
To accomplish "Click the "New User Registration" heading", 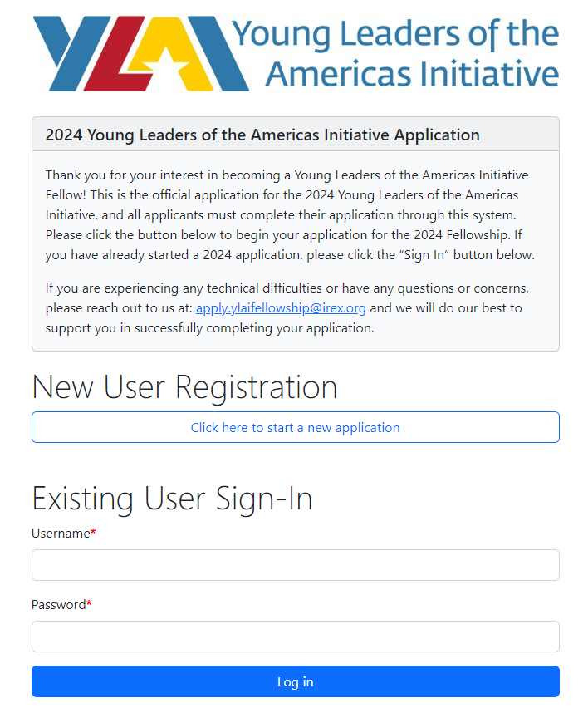I will 184,387.
